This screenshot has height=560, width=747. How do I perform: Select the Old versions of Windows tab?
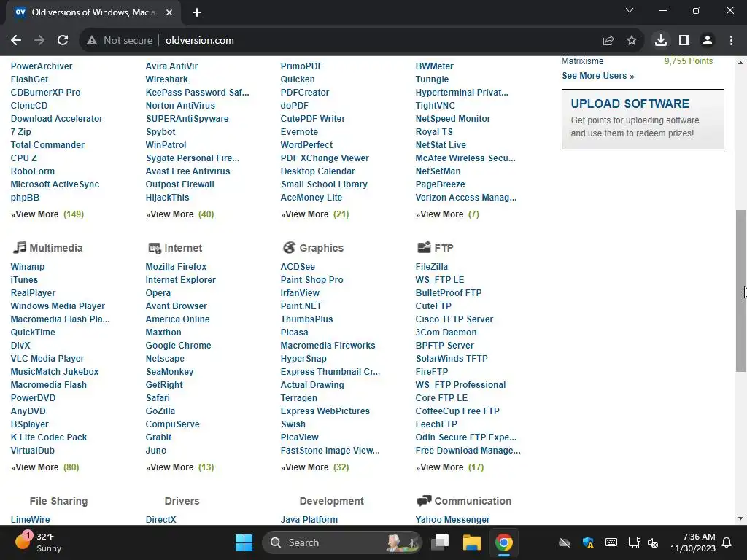[x=93, y=12]
